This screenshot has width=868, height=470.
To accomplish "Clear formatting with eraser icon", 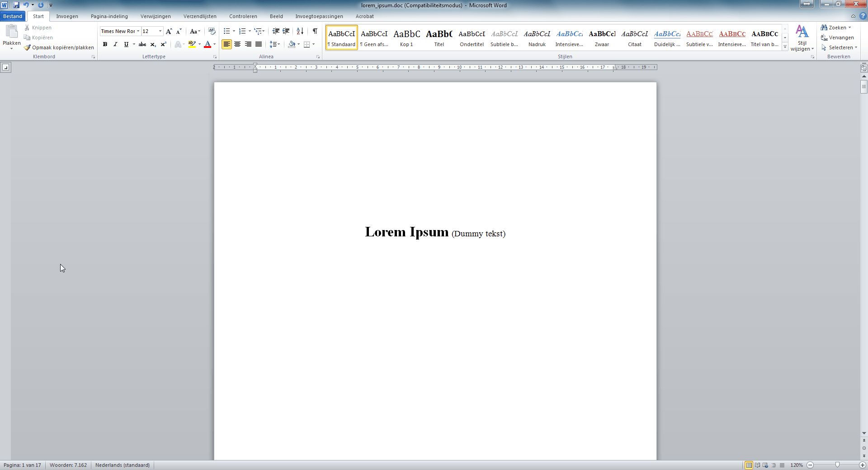I will coord(212,31).
